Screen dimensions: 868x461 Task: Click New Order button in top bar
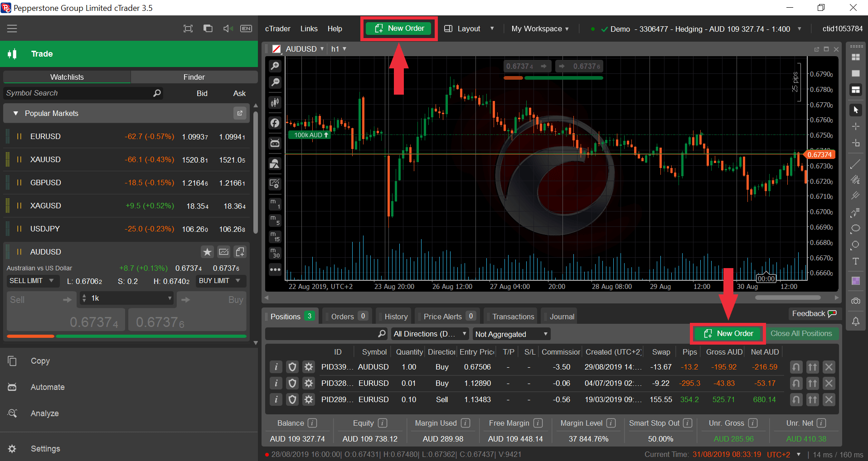(x=399, y=29)
